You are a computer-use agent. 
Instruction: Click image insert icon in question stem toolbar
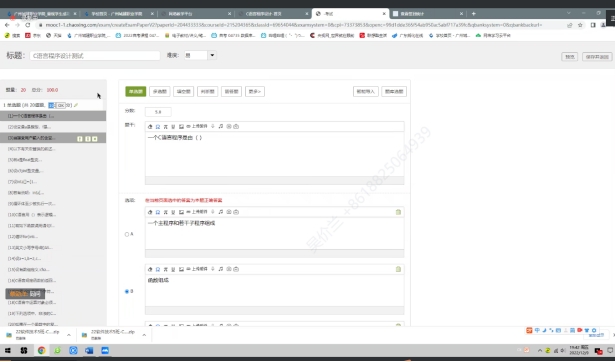(x=181, y=127)
